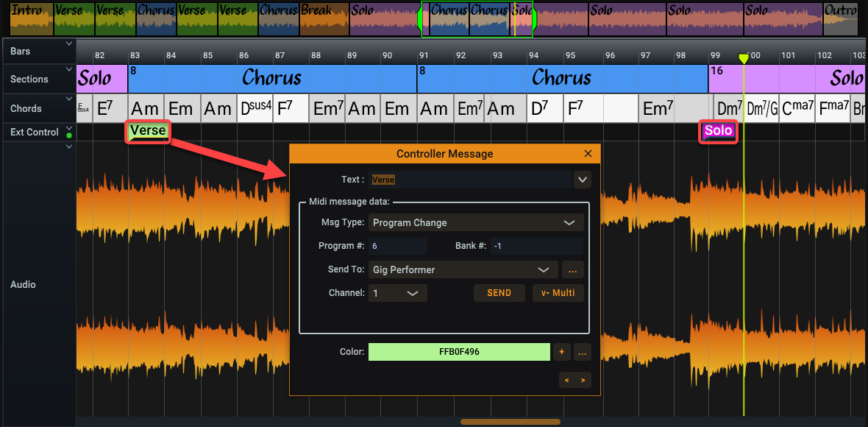The height and width of the screenshot is (427, 868).
Task: Click bar number 96 on ruler
Action: point(610,55)
